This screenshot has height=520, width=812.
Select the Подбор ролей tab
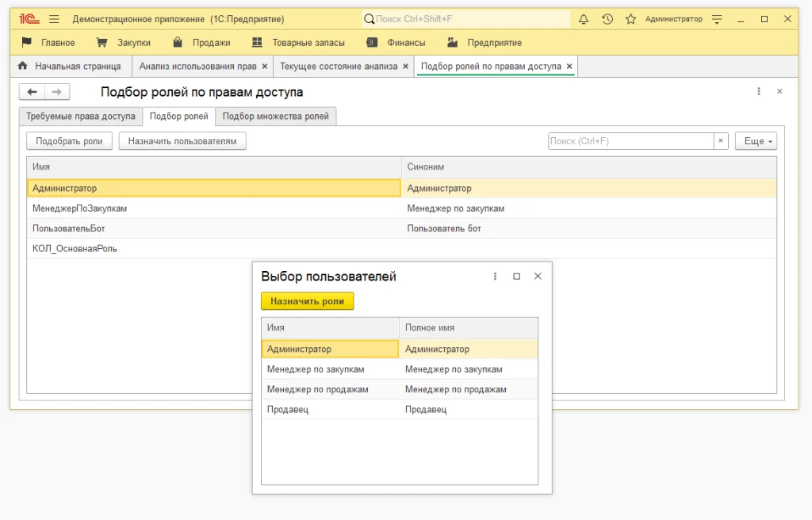point(178,116)
